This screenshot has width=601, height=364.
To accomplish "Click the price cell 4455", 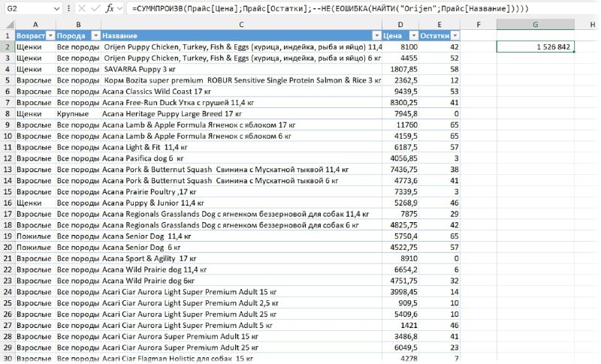I will [400, 58].
